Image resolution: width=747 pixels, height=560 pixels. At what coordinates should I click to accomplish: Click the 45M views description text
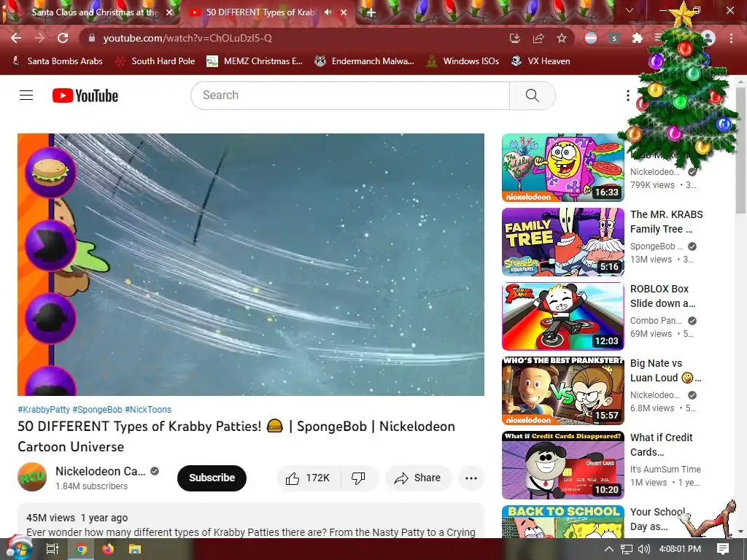(50, 518)
